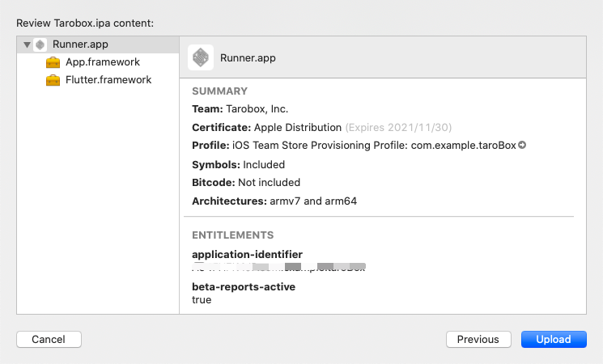The image size is (603, 364).
Task: Click the Team: Tarobox, Inc. line
Action: [x=240, y=109]
